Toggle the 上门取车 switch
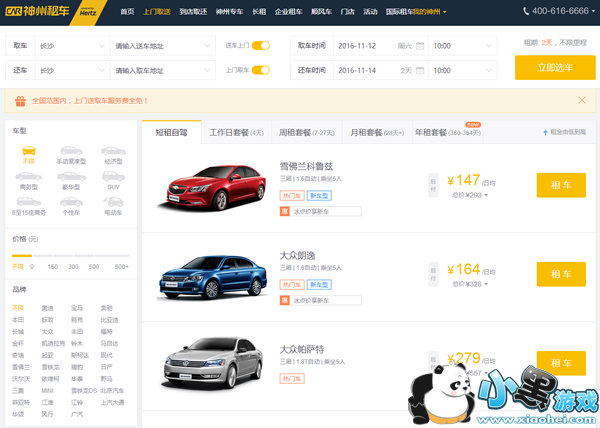600x428 pixels. pyautogui.click(x=261, y=70)
